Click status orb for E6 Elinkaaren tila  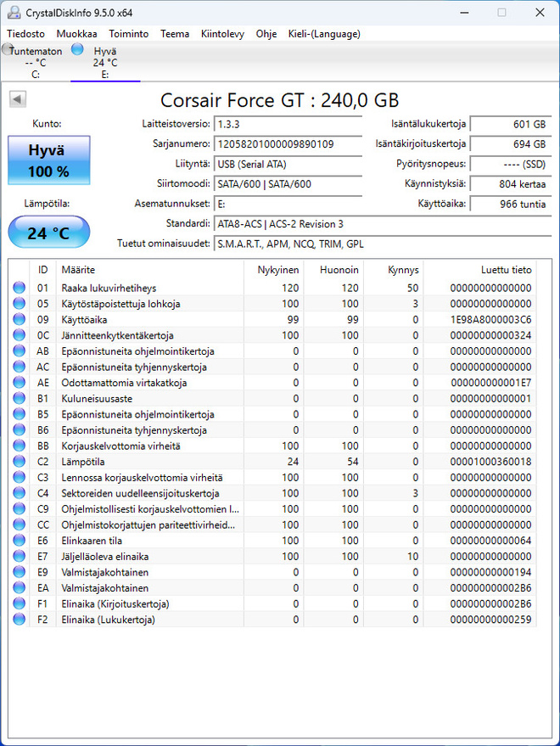coord(19,540)
